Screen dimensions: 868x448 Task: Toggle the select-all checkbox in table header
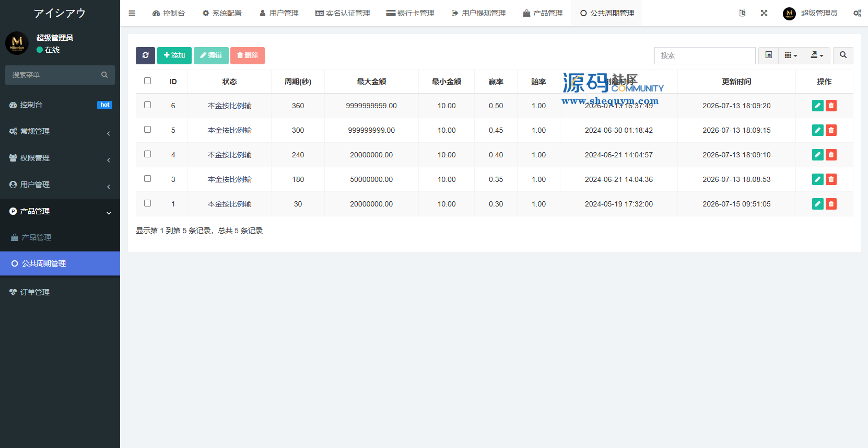click(147, 81)
